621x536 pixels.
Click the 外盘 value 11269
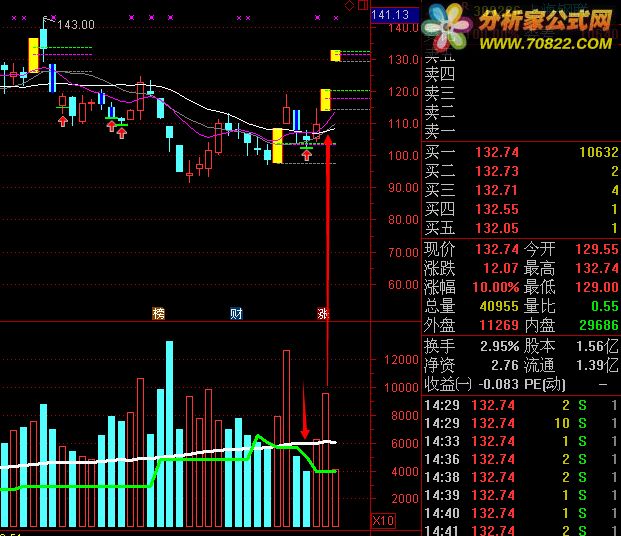tap(499, 325)
